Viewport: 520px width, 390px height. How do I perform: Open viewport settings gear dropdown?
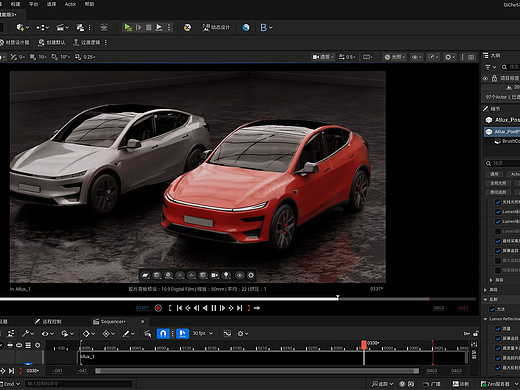click(450, 57)
